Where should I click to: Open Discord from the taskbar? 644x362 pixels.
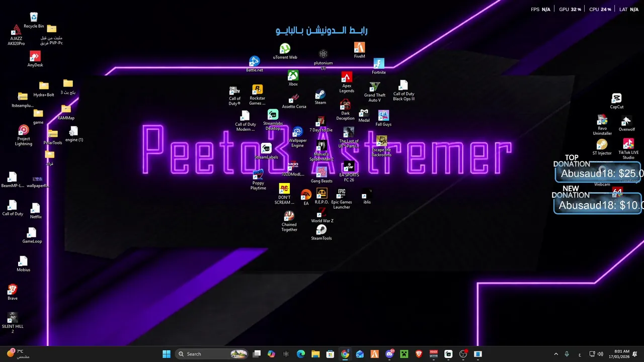coord(389,354)
